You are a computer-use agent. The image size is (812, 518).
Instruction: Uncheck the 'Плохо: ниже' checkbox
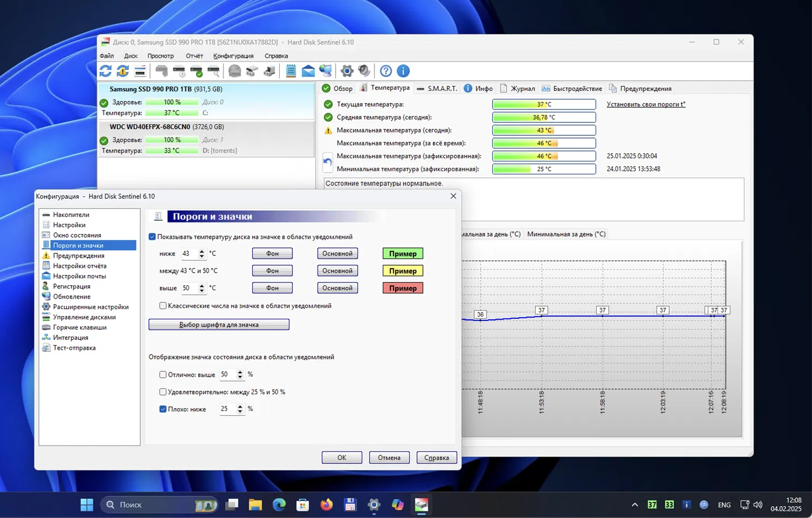pos(163,409)
